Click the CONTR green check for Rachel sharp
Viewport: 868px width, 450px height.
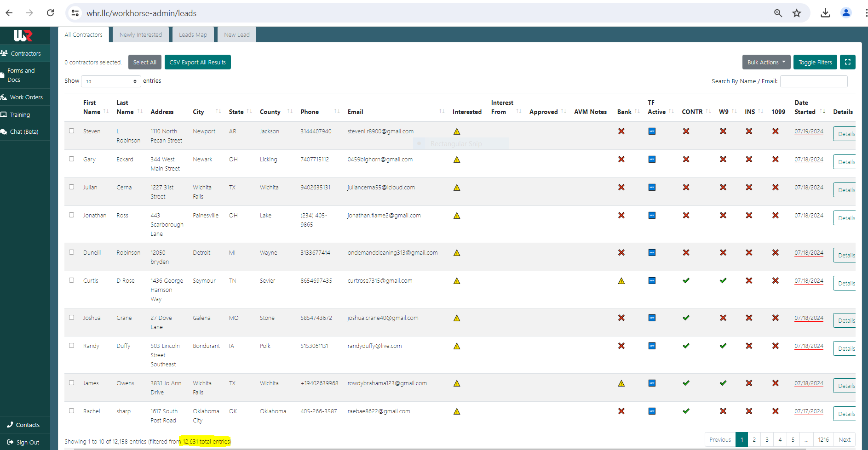(686, 411)
